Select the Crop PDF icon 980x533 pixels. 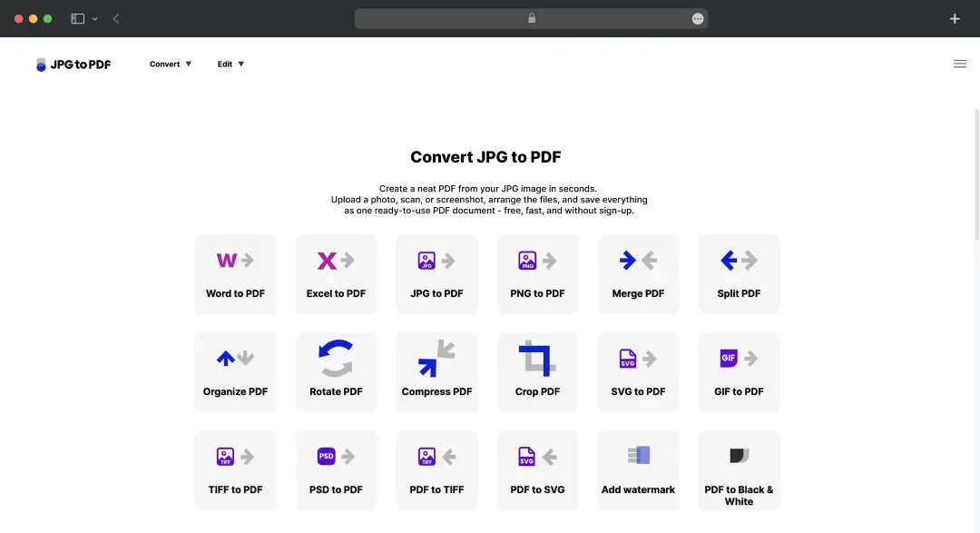click(x=537, y=358)
